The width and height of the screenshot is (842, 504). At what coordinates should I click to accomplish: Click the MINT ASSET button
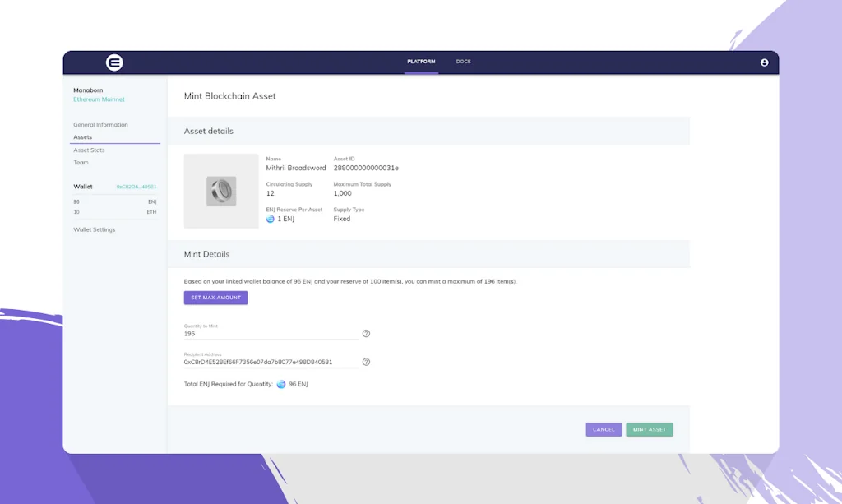(649, 429)
